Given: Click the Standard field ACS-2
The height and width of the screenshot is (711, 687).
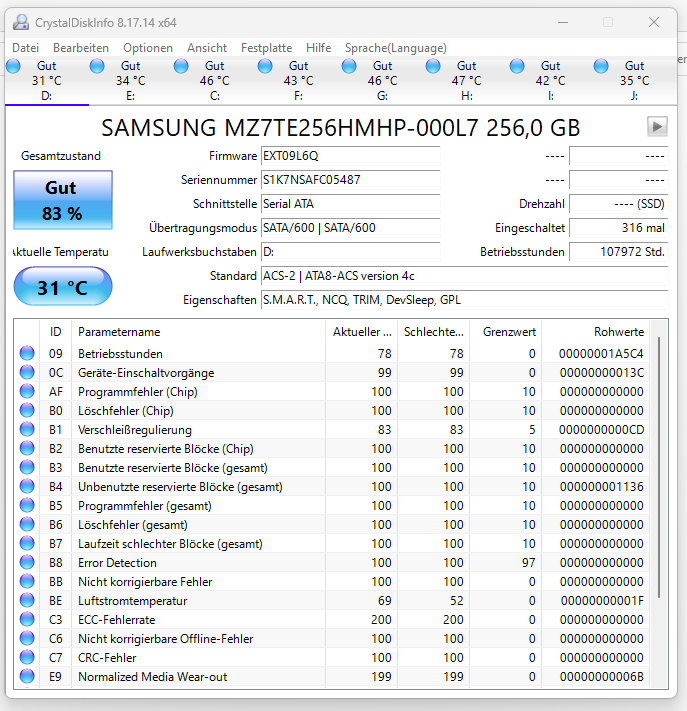Looking at the screenshot, I should tap(464, 276).
